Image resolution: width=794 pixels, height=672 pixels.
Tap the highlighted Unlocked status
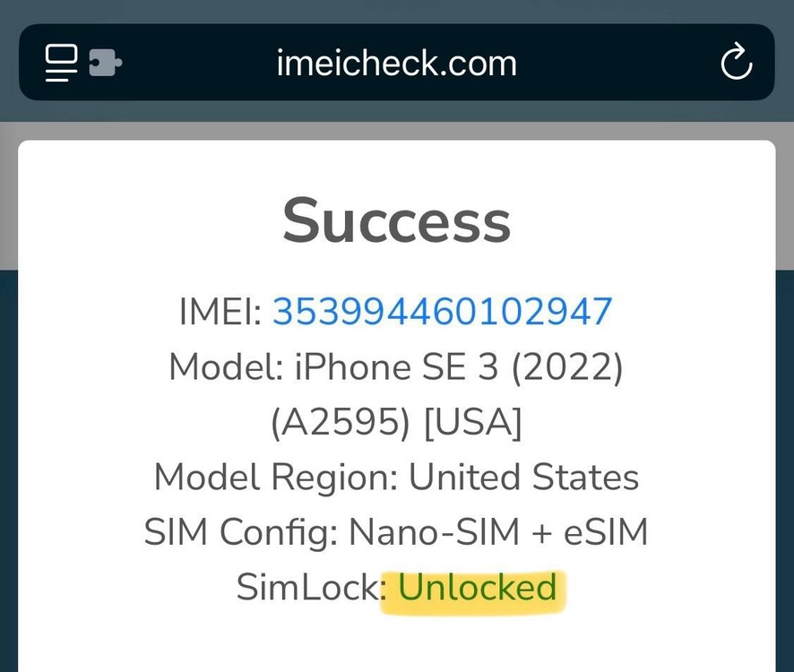point(478,588)
